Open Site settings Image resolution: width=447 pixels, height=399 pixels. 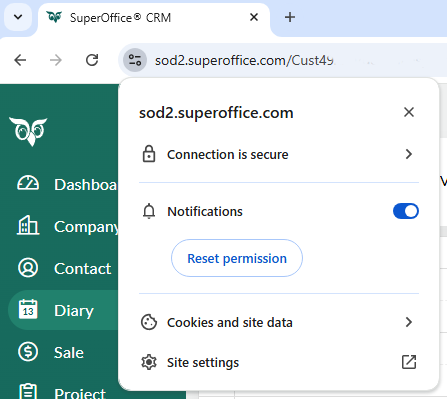[279, 362]
